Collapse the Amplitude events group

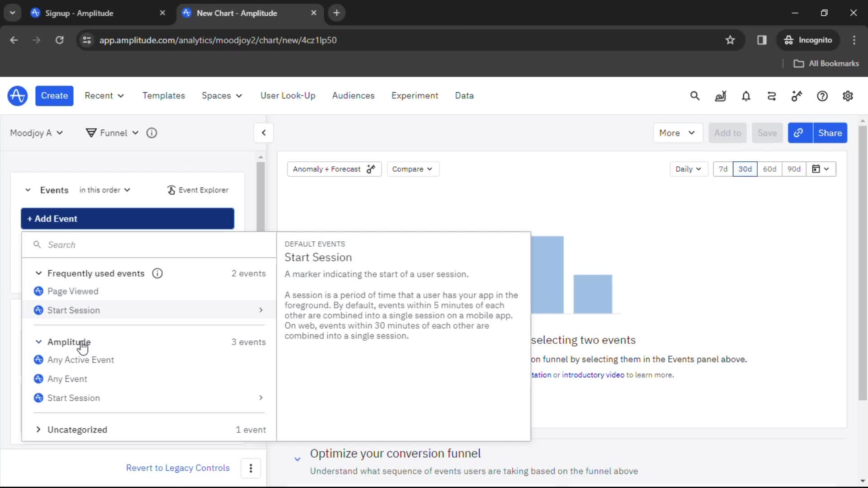point(38,342)
